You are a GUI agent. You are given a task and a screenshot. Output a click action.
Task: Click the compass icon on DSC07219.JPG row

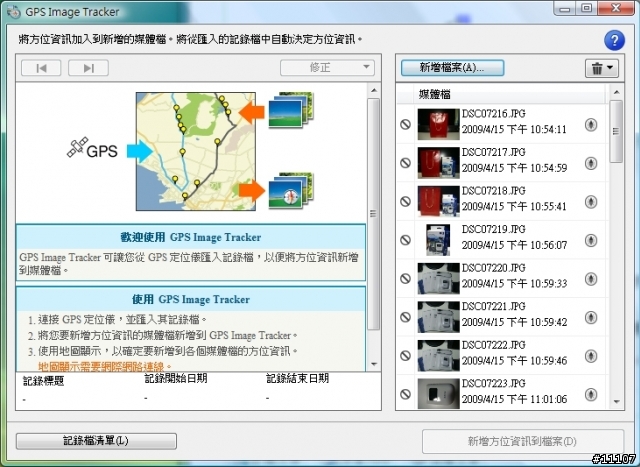[x=591, y=240]
